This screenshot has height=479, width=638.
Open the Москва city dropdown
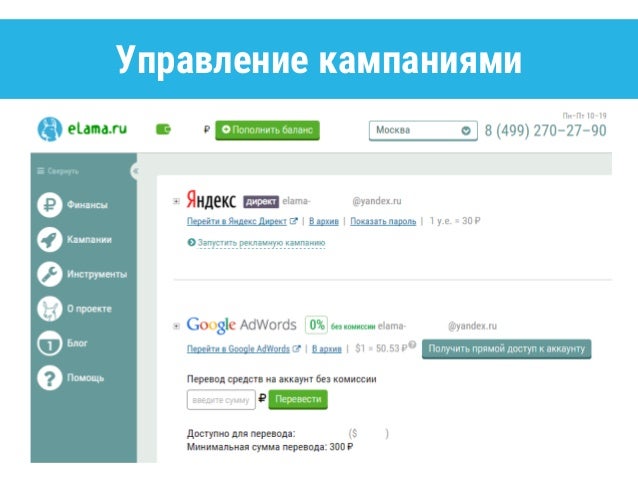(x=423, y=131)
